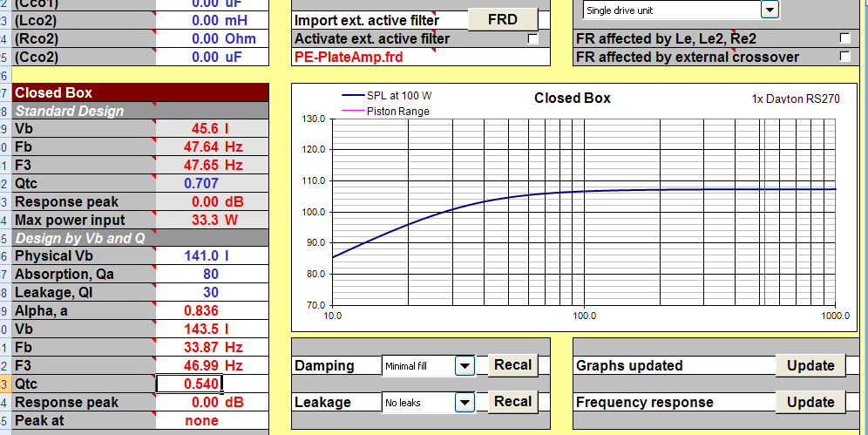Click the F3 value 46.99 Hz
The height and width of the screenshot is (435, 868).
(212, 366)
